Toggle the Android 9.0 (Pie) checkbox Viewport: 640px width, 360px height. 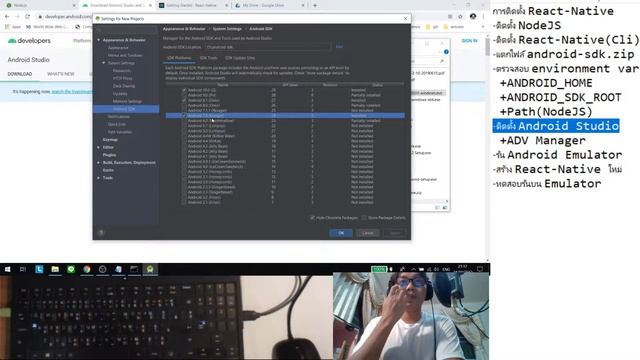pos(184,95)
